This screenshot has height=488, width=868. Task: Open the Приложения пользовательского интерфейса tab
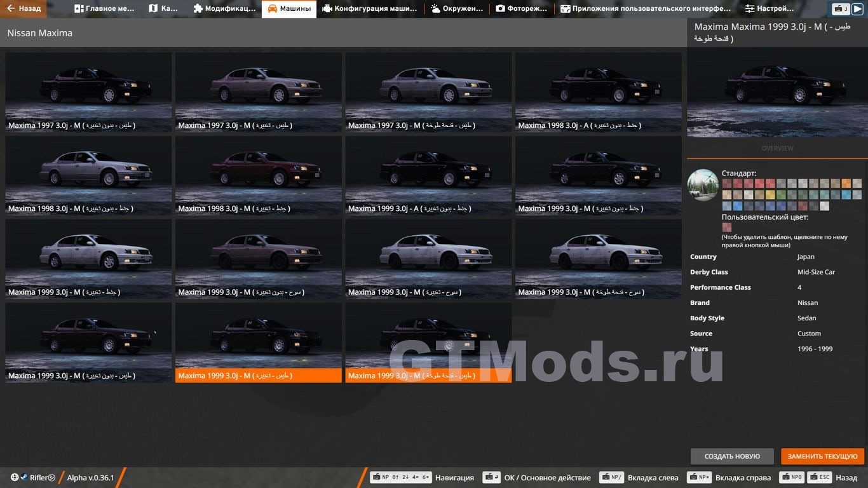tap(646, 9)
